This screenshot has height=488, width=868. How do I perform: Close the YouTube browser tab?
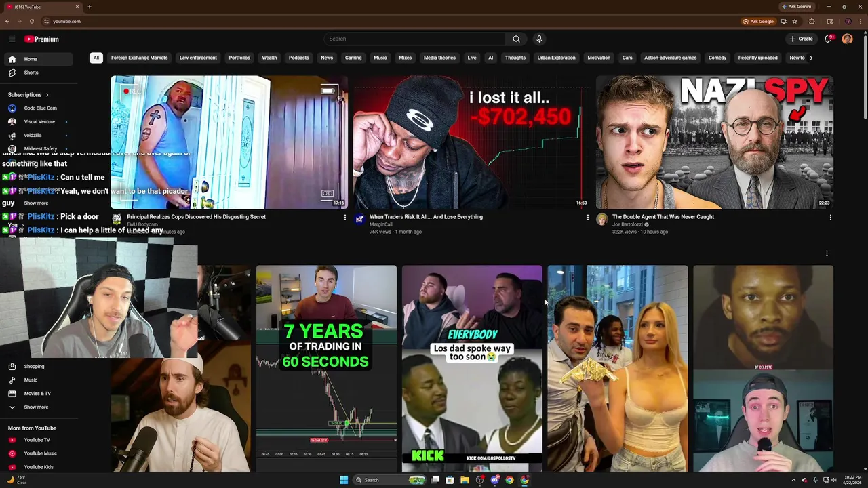pos(77,7)
